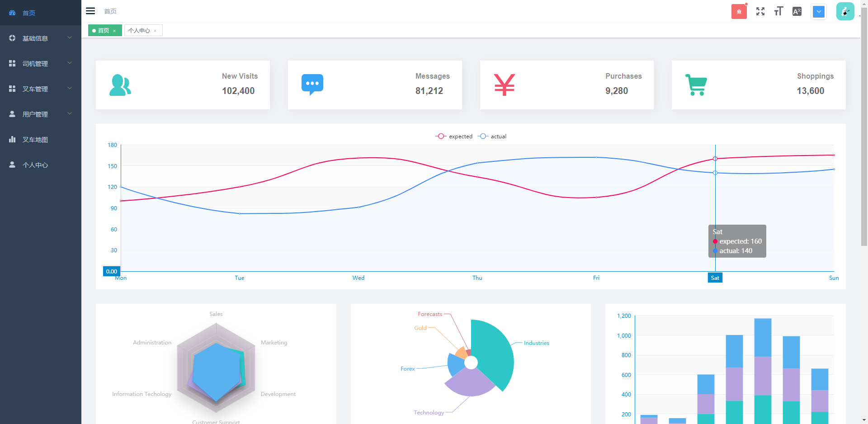Click the New Visits people icon
This screenshot has width=868, height=424.
tap(120, 85)
